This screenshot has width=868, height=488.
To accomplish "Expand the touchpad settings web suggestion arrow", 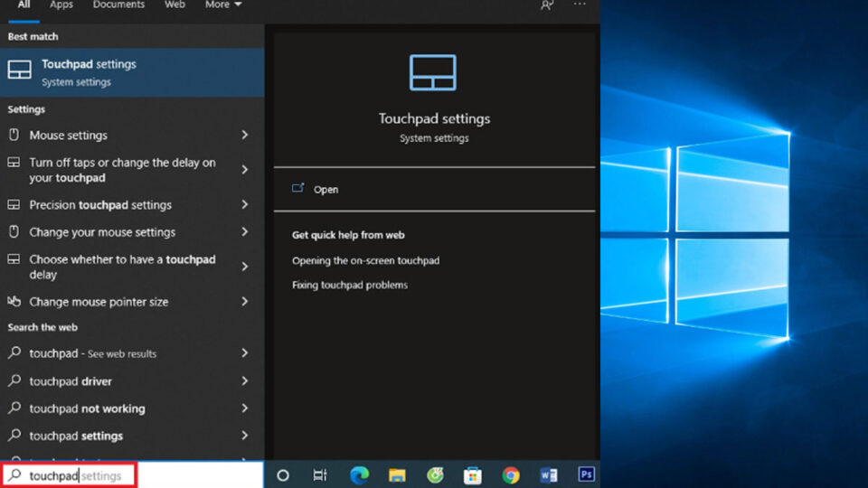I will pos(245,436).
